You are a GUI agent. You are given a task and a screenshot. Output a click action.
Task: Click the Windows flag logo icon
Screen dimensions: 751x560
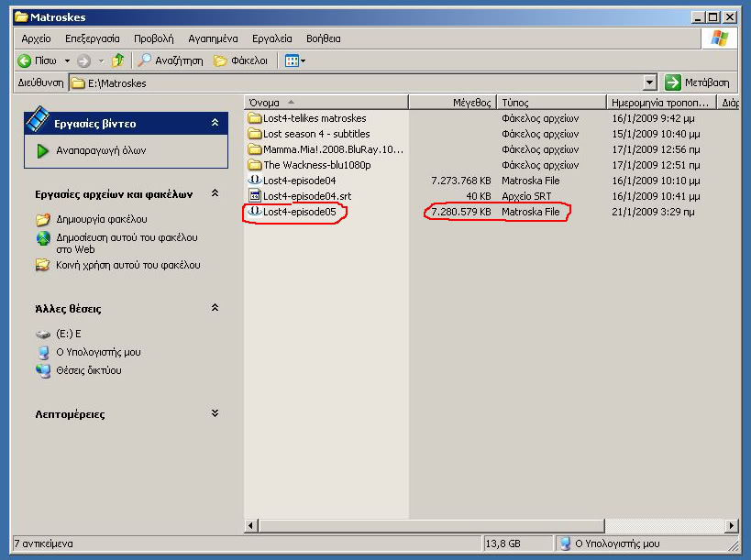pyautogui.click(x=720, y=38)
